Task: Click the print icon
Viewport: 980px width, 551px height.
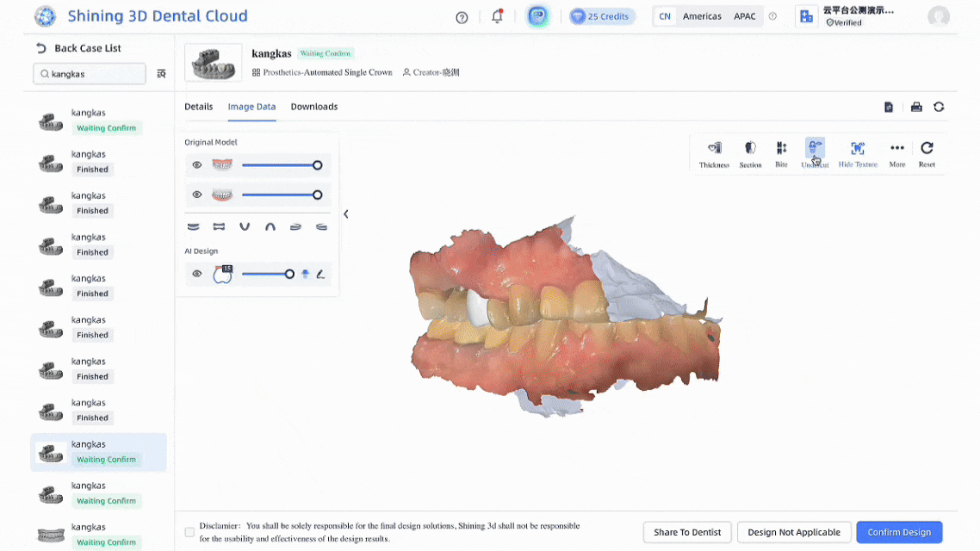Action: (x=916, y=107)
